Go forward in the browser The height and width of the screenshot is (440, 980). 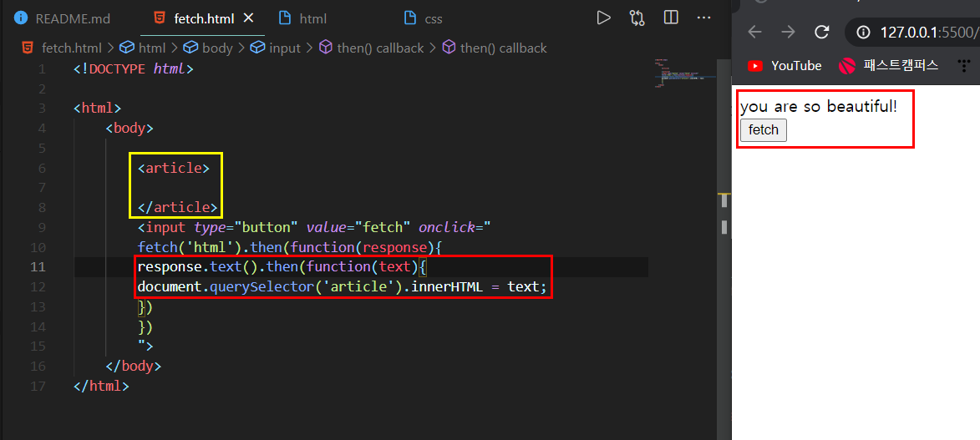tap(788, 32)
